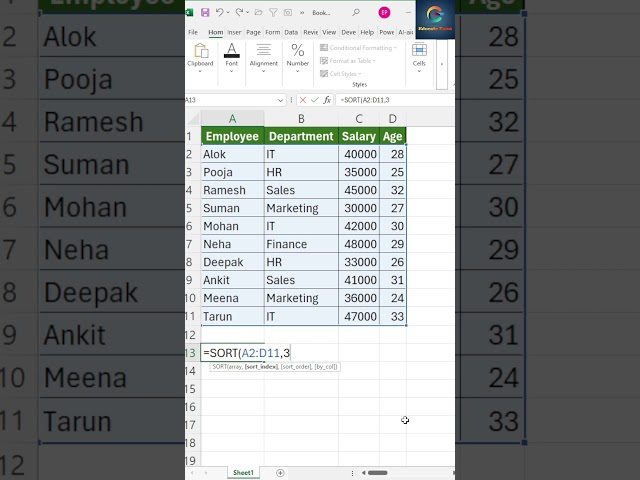
Task: Switch to the View ribbon tab
Action: 329,32
